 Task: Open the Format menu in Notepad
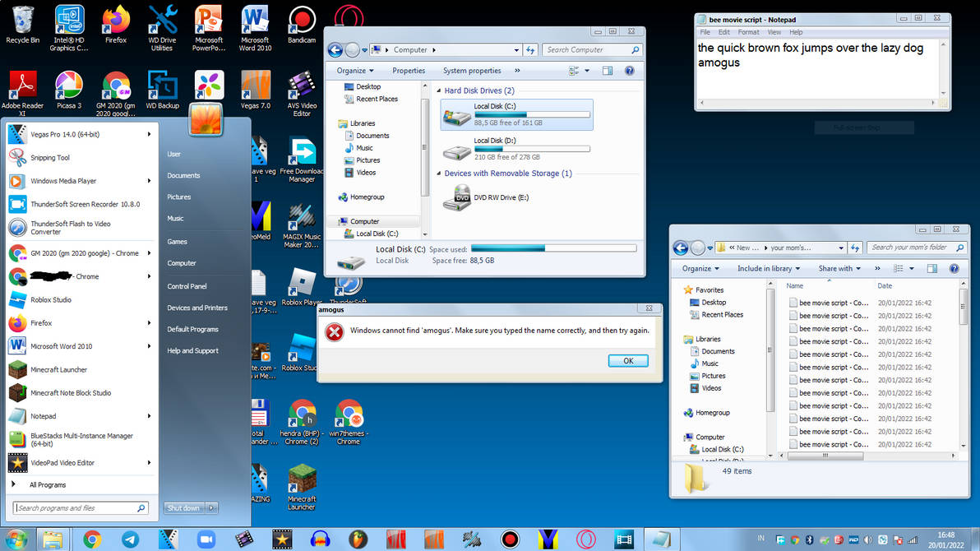[x=750, y=32]
